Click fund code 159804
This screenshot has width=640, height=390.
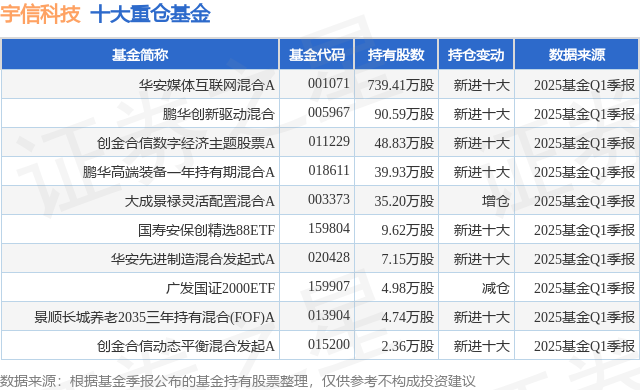coord(329,228)
